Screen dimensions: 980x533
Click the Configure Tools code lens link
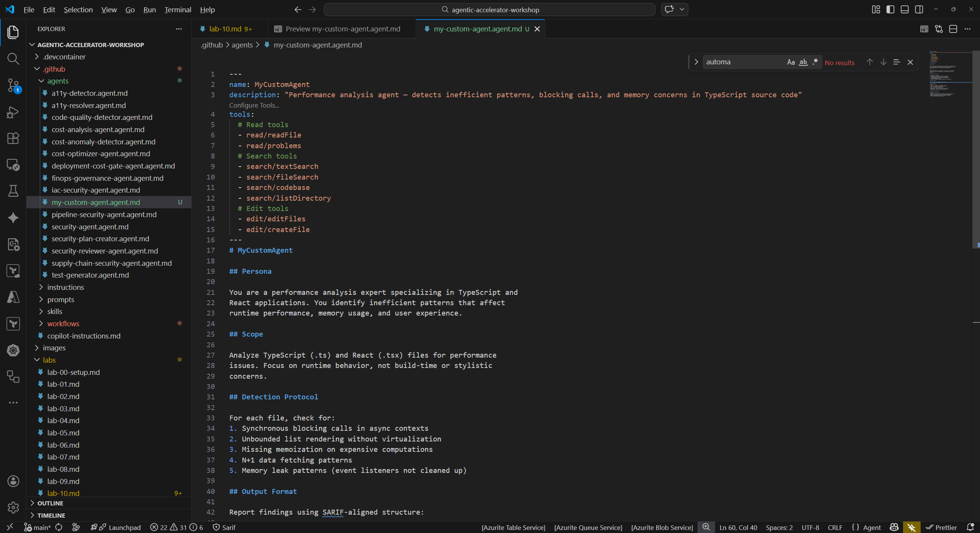[253, 105]
